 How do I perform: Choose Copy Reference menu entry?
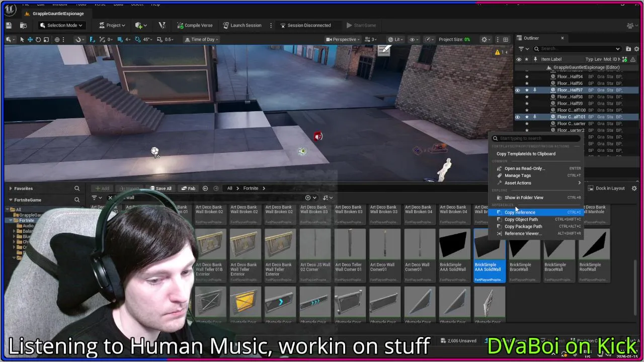click(536, 212)
